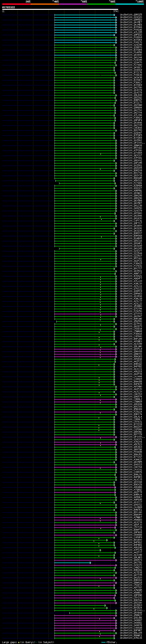This screenshot has width=146, height=644.
Task: Select the UniRef100_P09186 label
Action: 131,30
